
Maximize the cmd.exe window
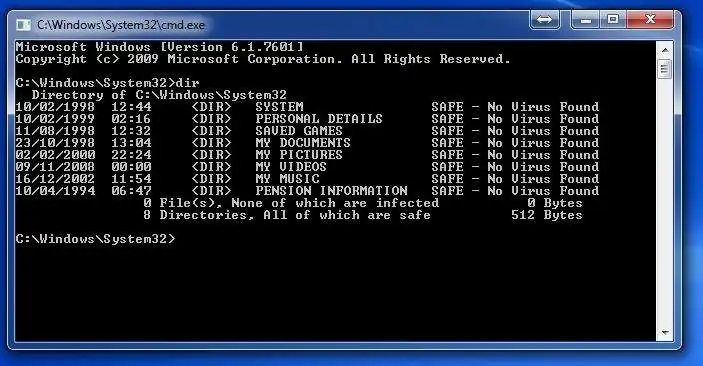coord(613,20)
